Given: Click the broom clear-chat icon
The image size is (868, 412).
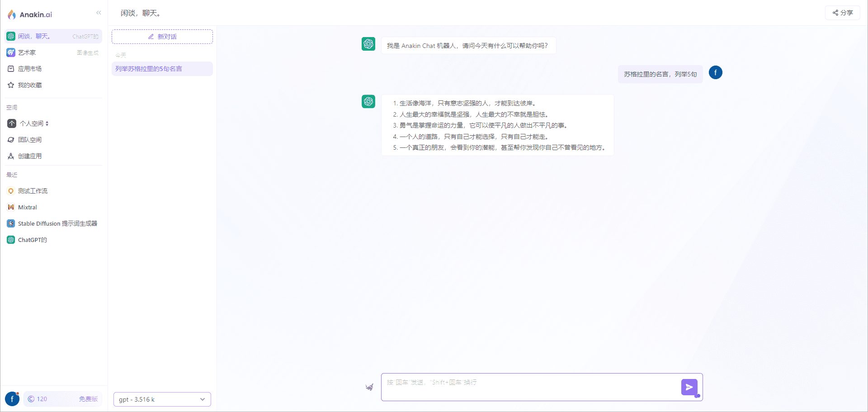Looking at the screenshot, I should 369,387.
